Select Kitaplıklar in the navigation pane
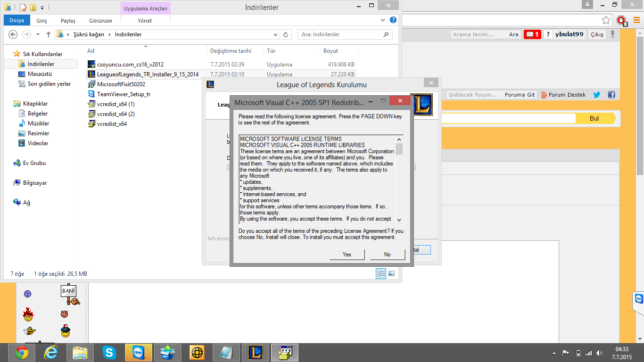Viewport: 644px width, 362px height. click(35, 104)
